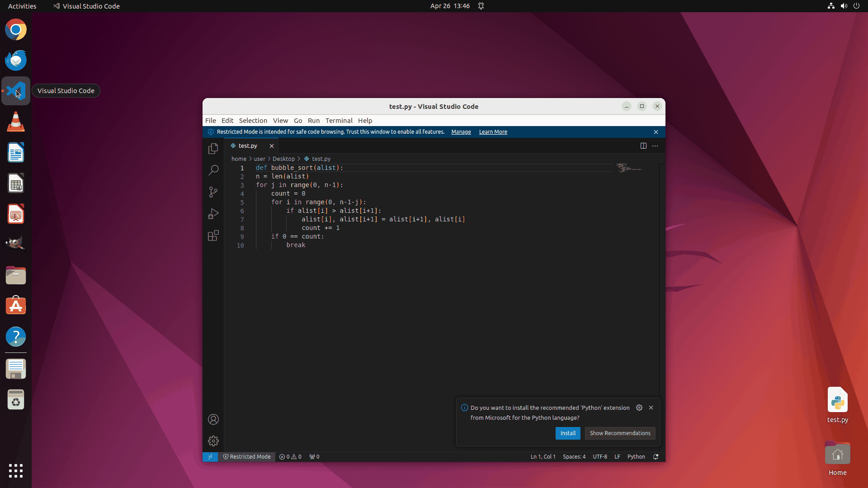
Task: Click the notifications bell in status bar
Action: [656, 457]
